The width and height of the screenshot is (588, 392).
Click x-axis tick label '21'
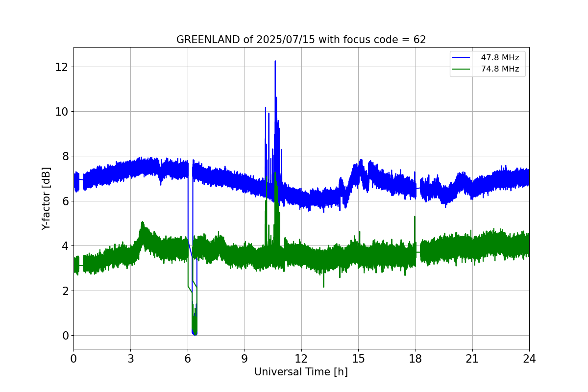[472, 359]
